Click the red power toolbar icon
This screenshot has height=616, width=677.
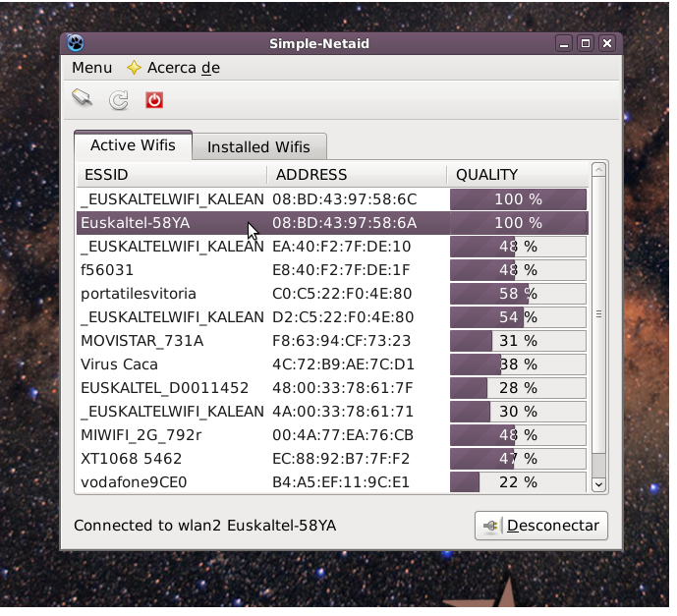coord(153,99)
